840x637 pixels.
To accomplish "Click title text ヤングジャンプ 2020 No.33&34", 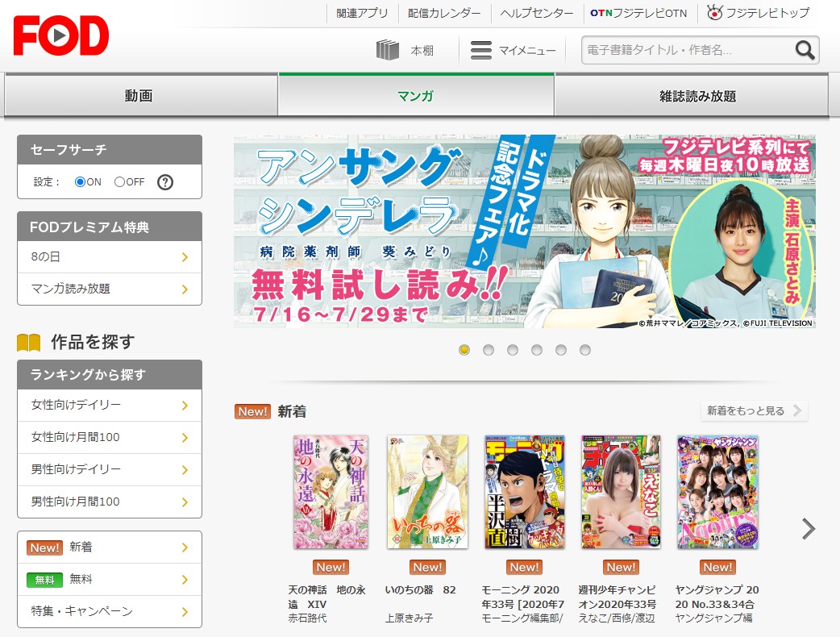I will tap(717, 597).
